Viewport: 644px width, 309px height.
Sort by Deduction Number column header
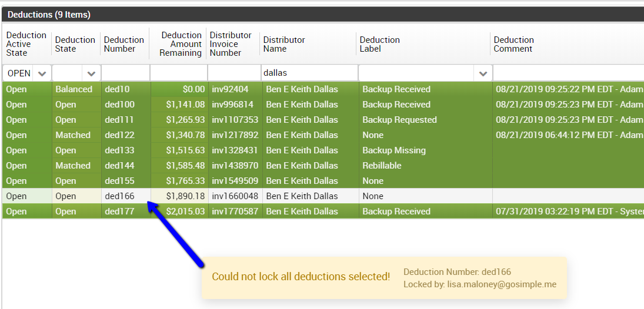pos(124,44)
